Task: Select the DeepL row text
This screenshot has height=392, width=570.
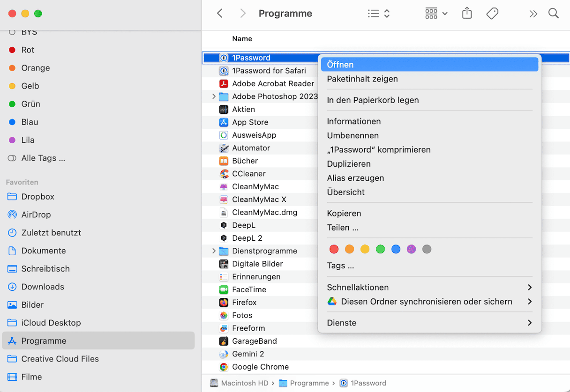Action: tap(244, 225)
